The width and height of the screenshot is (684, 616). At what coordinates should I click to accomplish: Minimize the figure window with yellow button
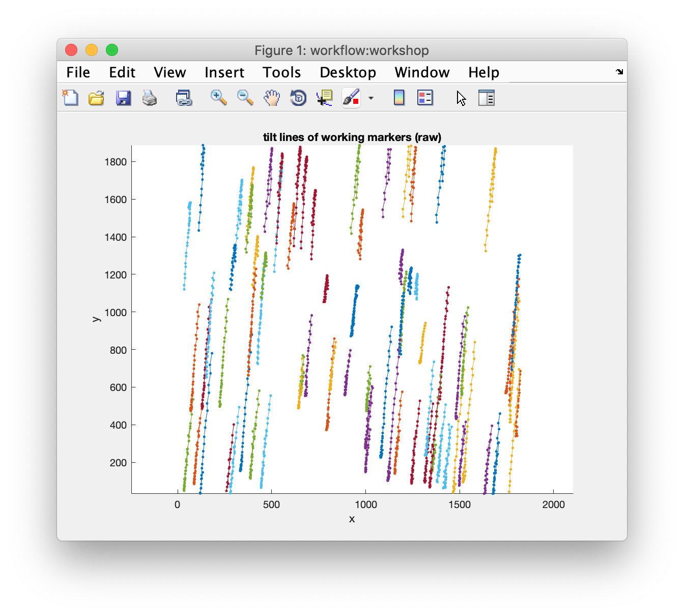tap(92, 50)
